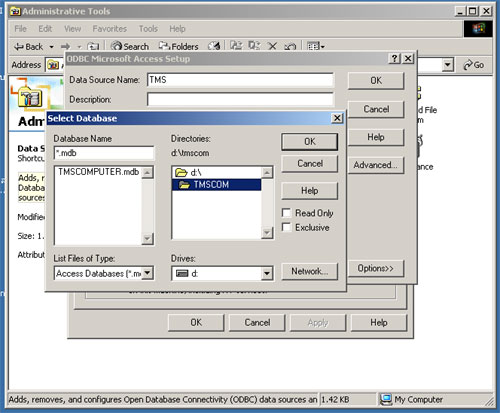Open the Tools menu
This screenshot has width=500, height=413.
(148, 29)
